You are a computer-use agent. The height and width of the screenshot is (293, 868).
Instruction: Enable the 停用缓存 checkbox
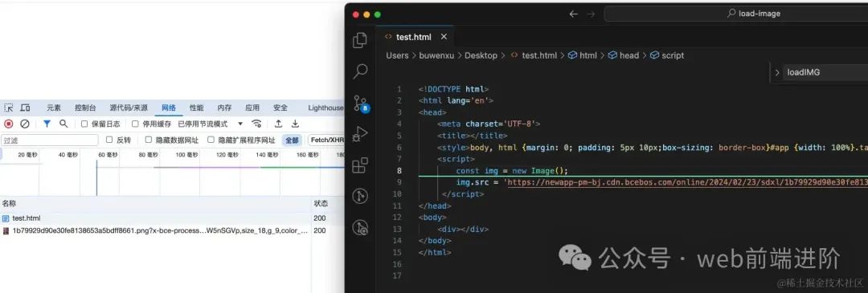click(135, 124)
